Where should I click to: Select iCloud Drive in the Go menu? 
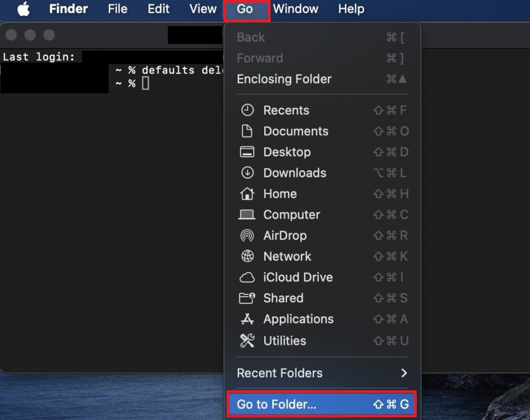coord(322,278)
